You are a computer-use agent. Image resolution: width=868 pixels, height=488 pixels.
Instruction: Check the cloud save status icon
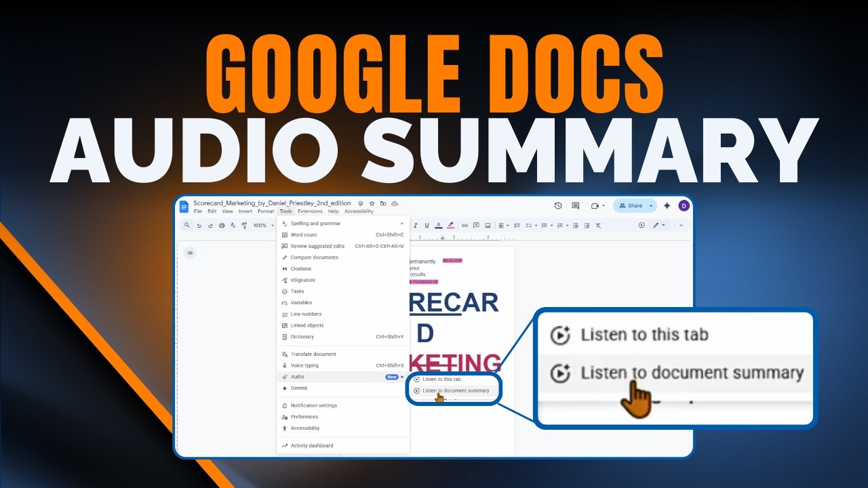395,203
